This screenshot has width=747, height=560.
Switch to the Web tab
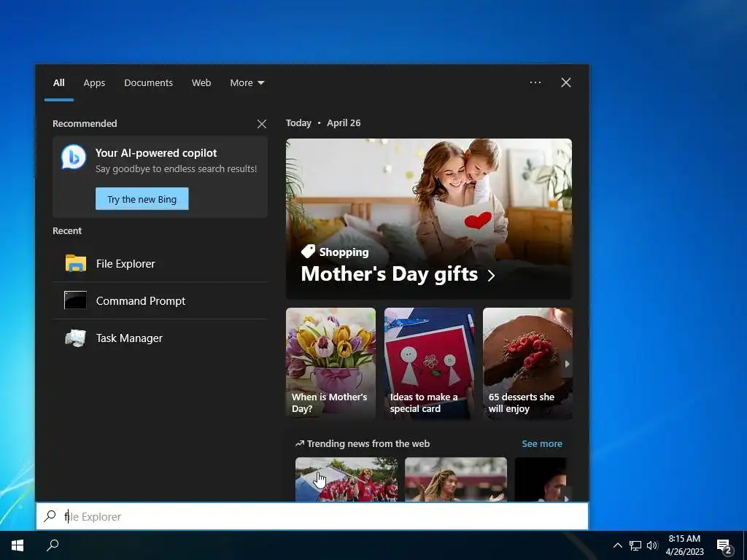point(201,82)
